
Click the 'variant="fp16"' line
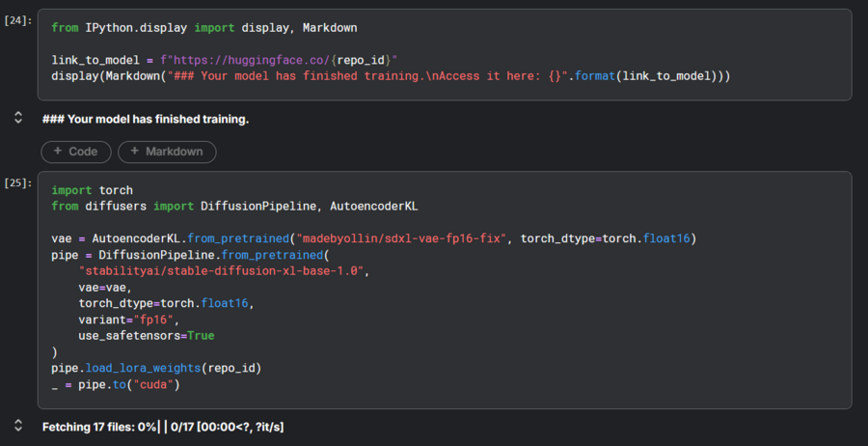pos(129,320)
